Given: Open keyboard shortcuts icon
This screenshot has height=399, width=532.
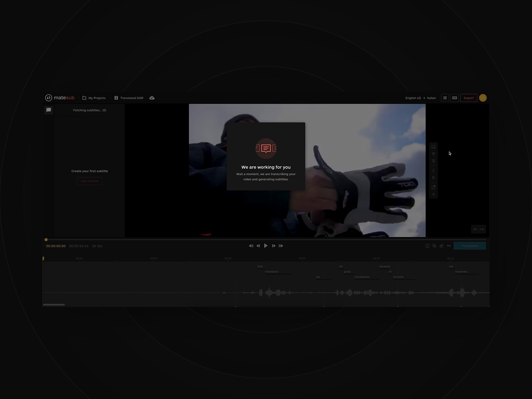Looking at the screenshot, I should [x=455, y=98].
